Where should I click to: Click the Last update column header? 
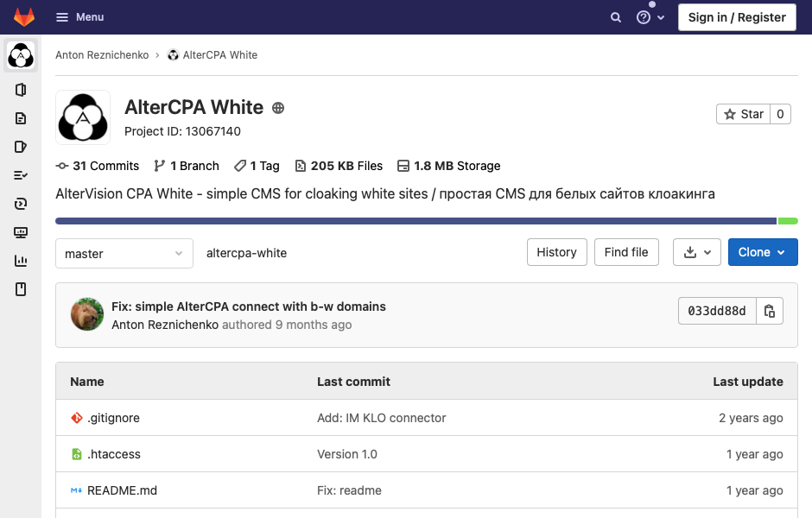(748, 382)
